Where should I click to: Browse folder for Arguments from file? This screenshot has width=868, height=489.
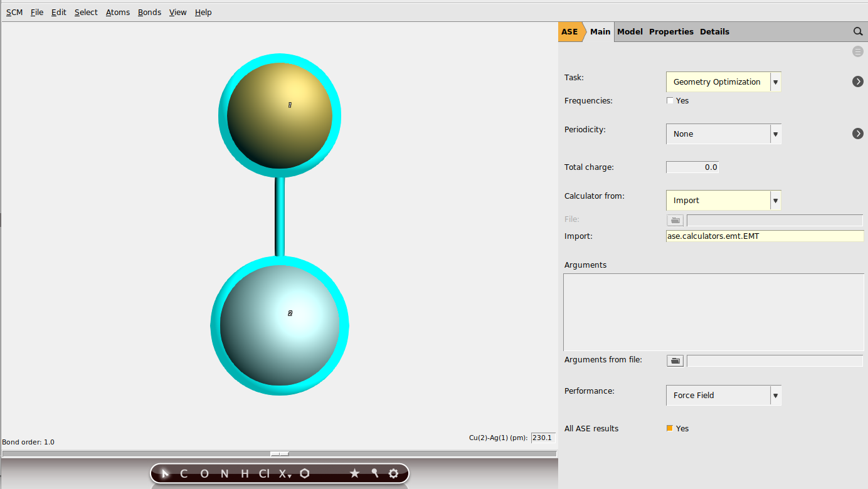click(675, 360)
